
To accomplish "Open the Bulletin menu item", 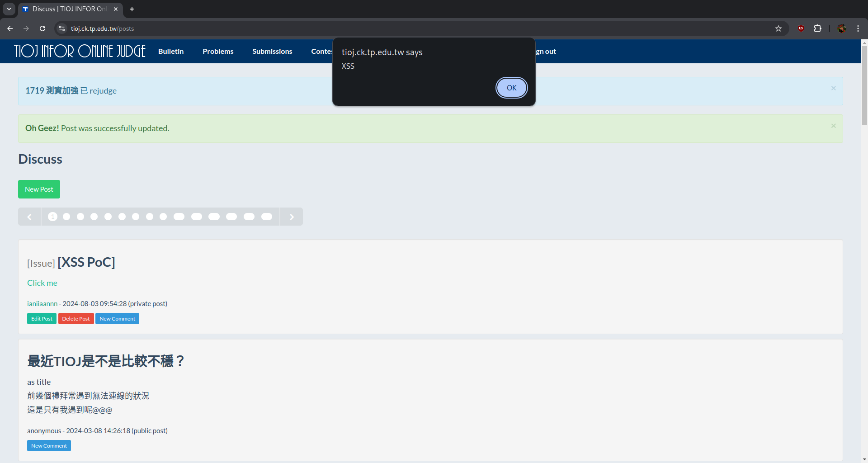I will [171, 51].
